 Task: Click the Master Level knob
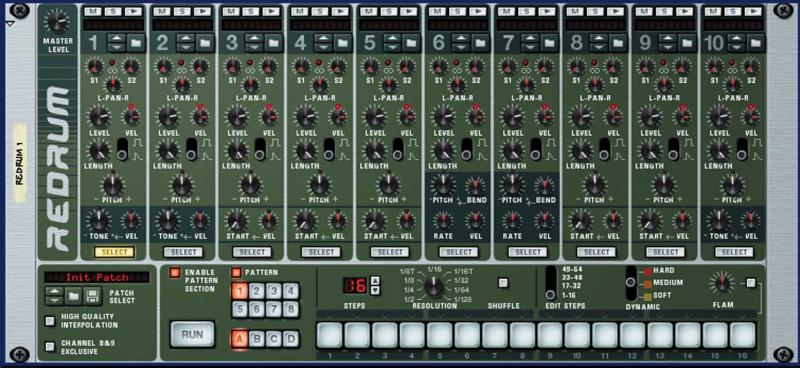coord(57,21)
